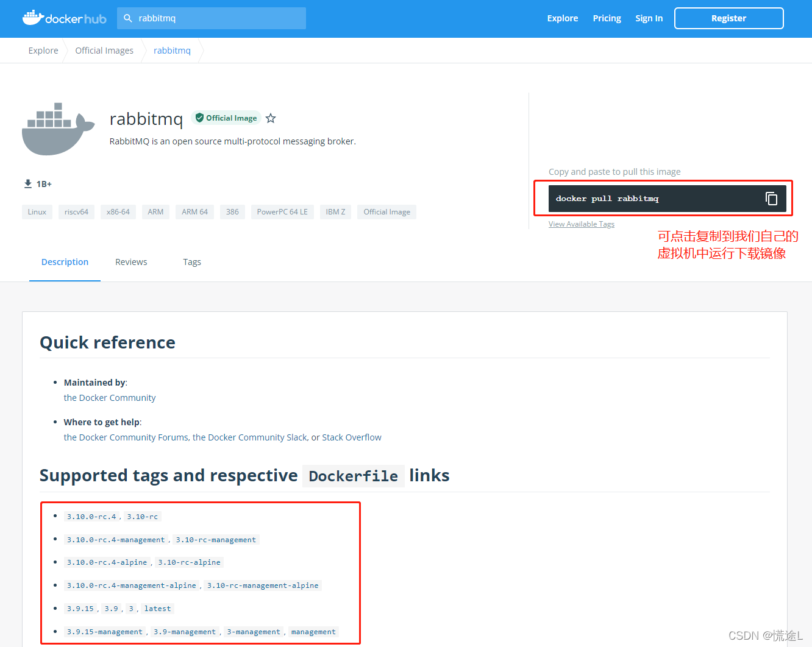Star the rabbitmq repository

tap(271, 118)
